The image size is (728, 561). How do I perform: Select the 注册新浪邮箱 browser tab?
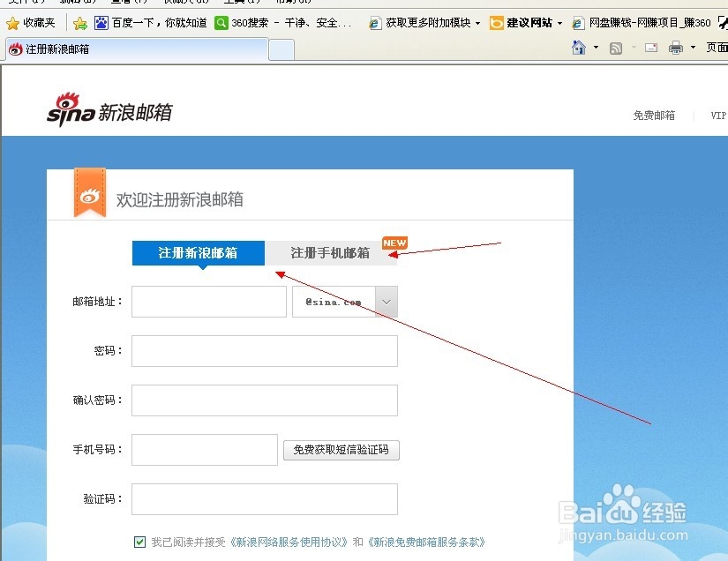(138, 49)
